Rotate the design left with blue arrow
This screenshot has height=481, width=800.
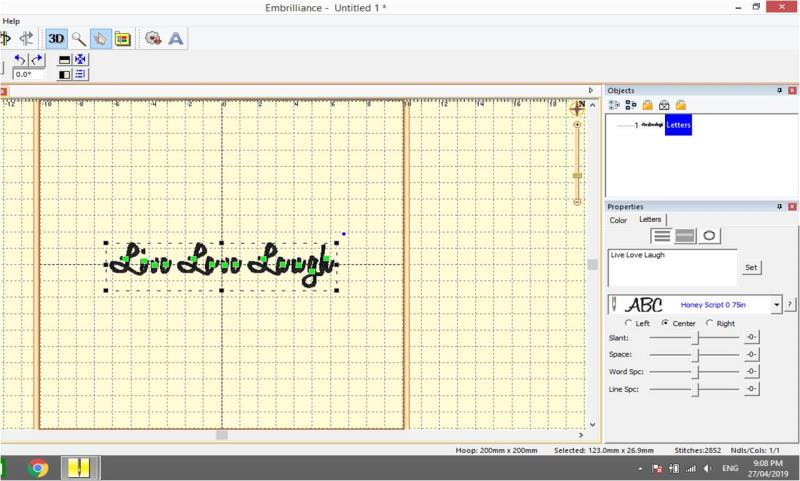(x=20, y=60)
